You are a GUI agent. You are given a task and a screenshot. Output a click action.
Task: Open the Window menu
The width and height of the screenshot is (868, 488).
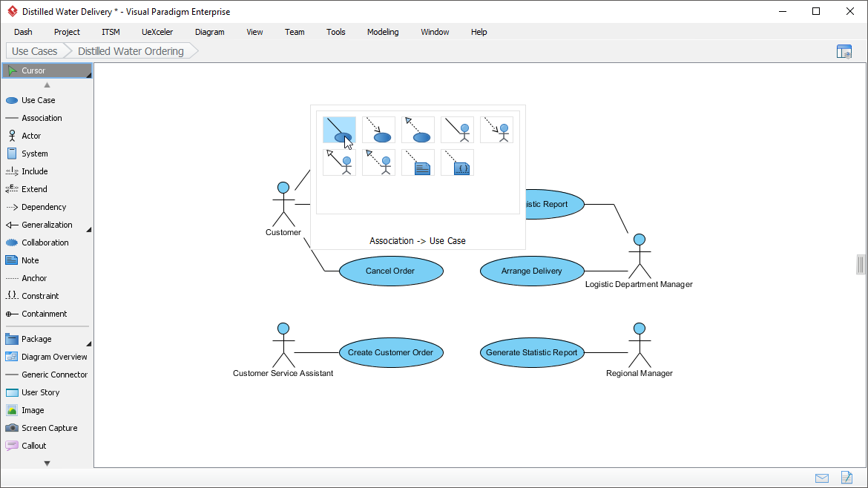[435, 32]
